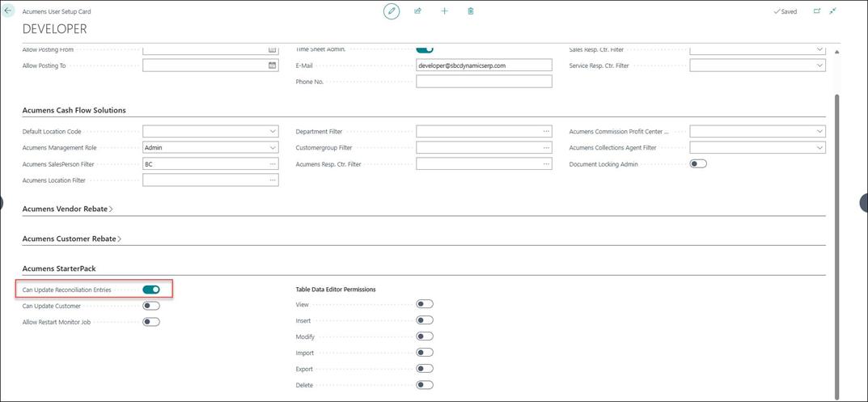Collapse Acumens StarterPack section heading

[59, 269]
